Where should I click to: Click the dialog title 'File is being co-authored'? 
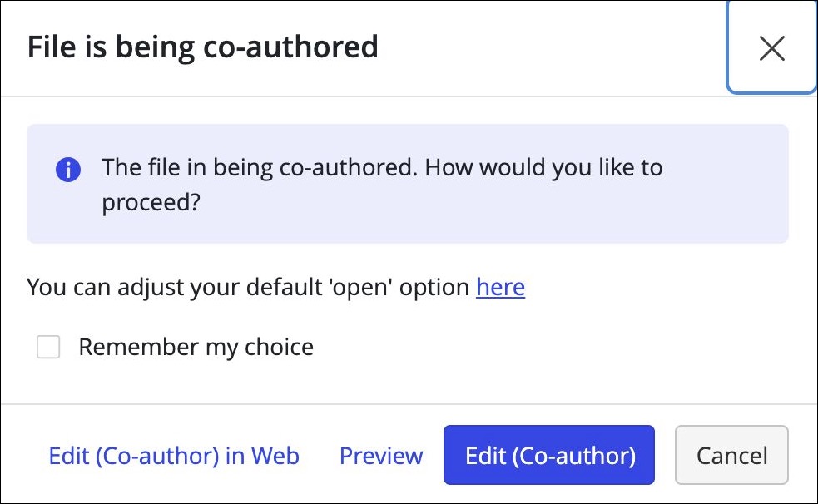pos(203,47)
